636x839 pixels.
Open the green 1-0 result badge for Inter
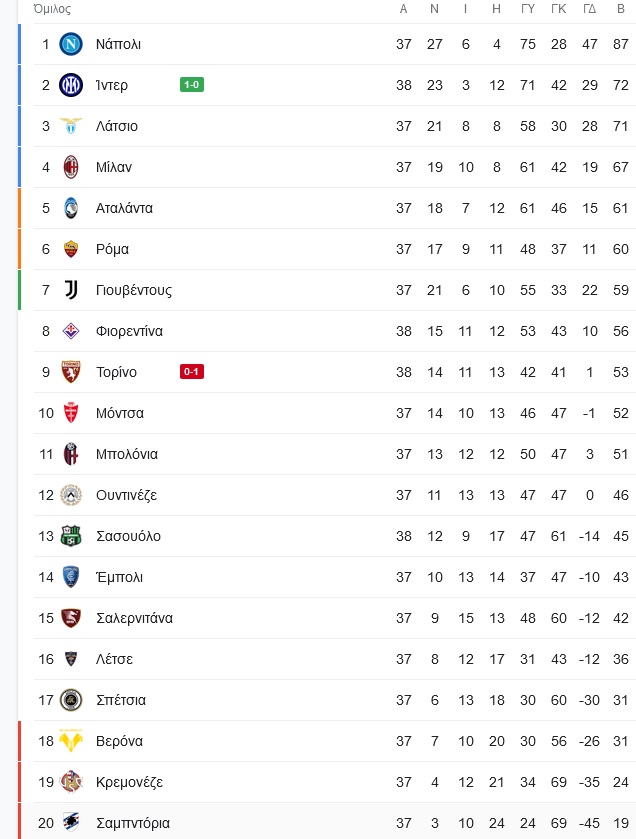pos(191,85)
